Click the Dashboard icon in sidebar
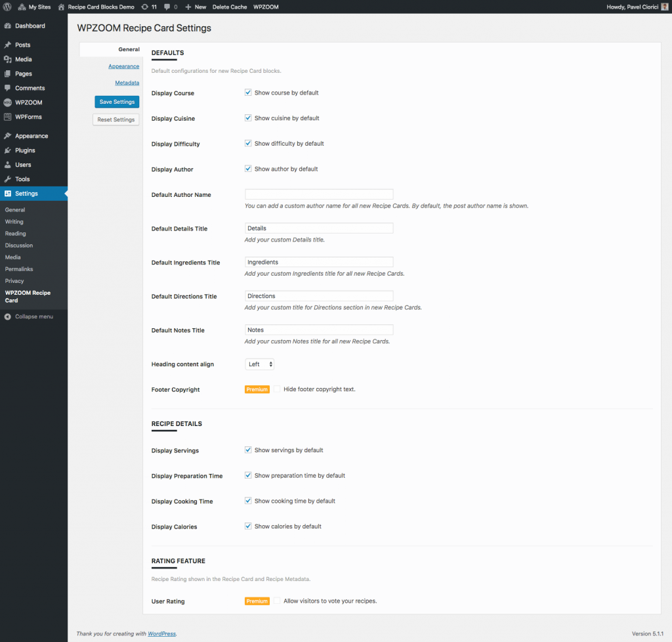 click(7, 26)
